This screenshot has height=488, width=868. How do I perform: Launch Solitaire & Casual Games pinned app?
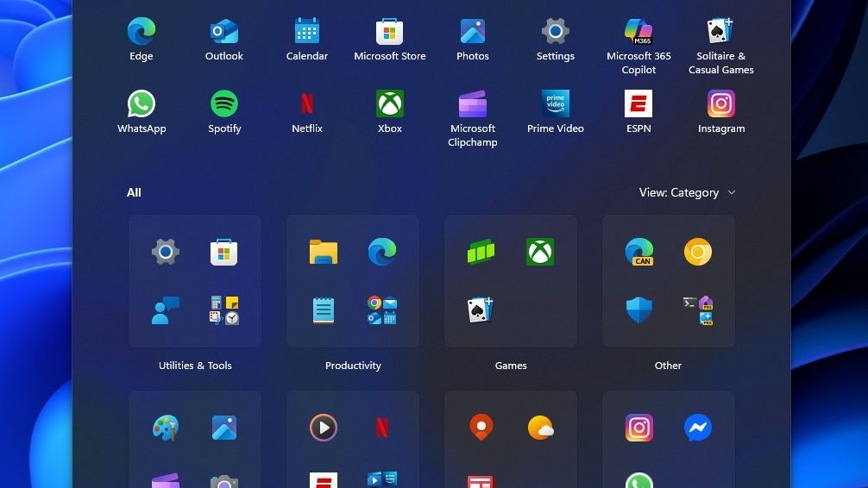click(x=720, y=47)
